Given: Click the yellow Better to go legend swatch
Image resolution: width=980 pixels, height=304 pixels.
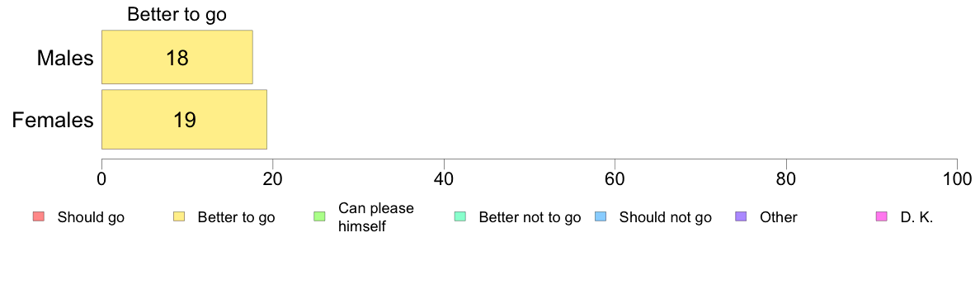Looking at the screenshot, I should [x=179, y=217].
